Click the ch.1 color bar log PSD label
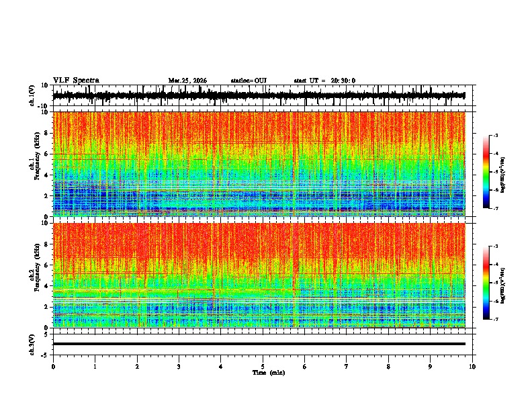Screen dimensions: 532x411 (x=504, y=175)
